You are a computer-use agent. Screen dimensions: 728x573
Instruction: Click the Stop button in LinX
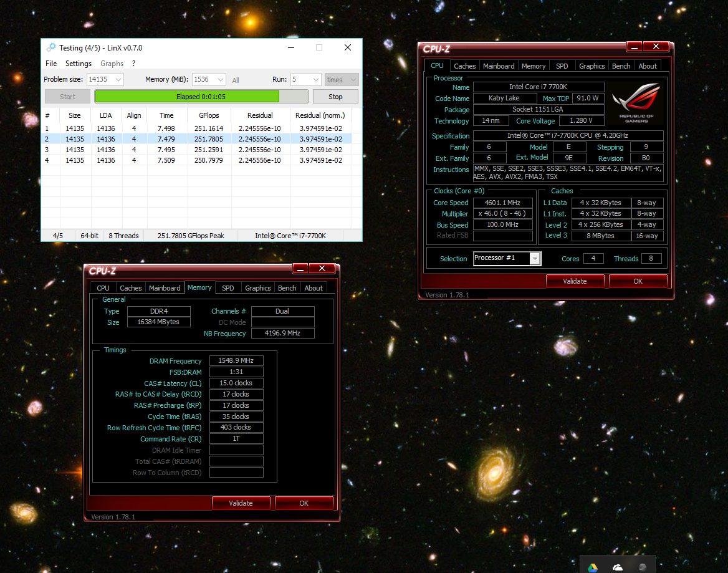click(x=335, y=97)
